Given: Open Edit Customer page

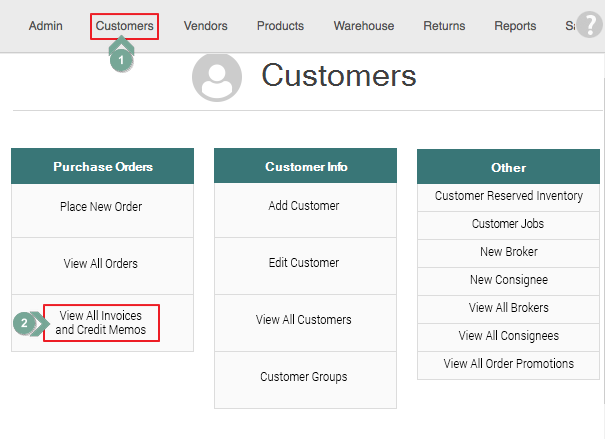Looking at the screenshot, I should [x=304, y=263].
